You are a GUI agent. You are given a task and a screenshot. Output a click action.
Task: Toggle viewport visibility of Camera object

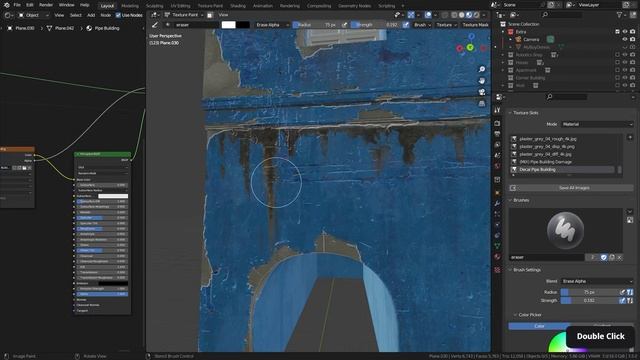624,39
